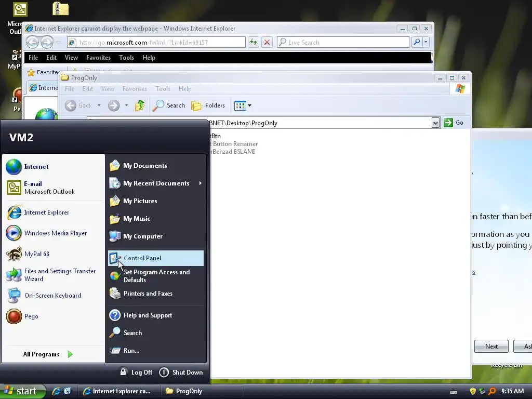Open search provider dropdown in Internet Explorer
Image resolution: width=532 pixels, height=399 pixels.
pos(426,43)
